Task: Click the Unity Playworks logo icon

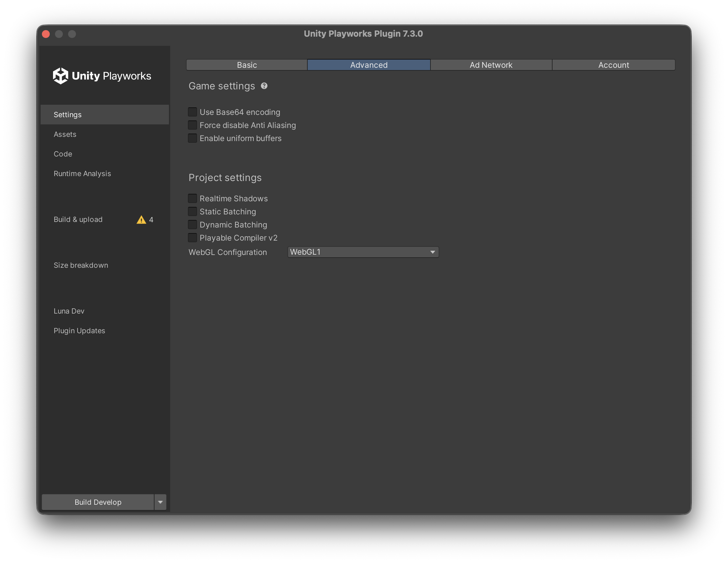Action: [x=60, y=76]
